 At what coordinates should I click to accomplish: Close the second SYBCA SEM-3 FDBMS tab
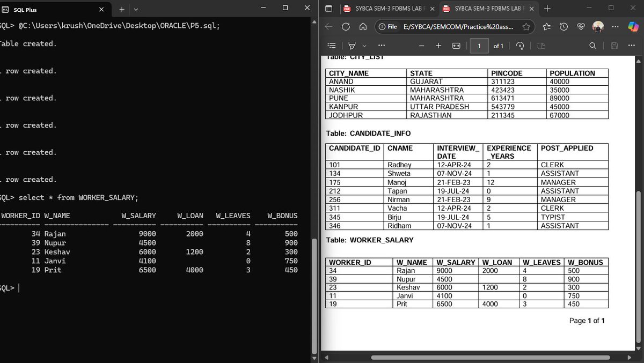tap(531, 9)
